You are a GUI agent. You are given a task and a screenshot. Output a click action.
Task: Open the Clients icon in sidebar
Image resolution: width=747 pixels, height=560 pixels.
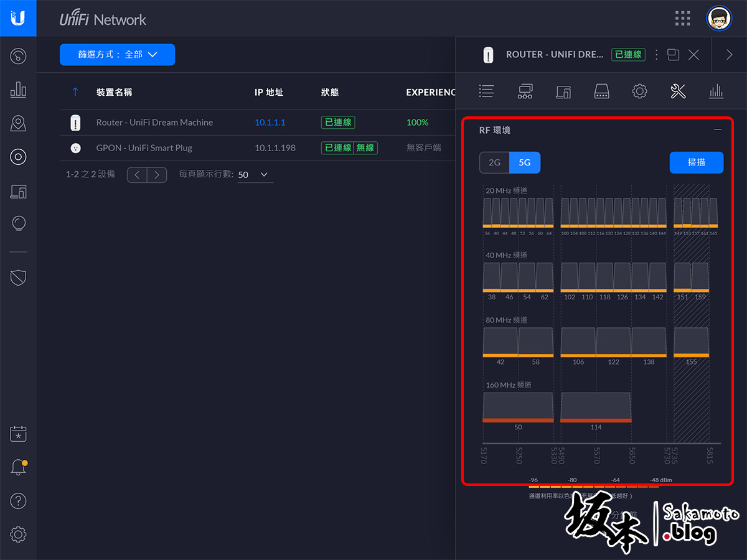(18, 191)
